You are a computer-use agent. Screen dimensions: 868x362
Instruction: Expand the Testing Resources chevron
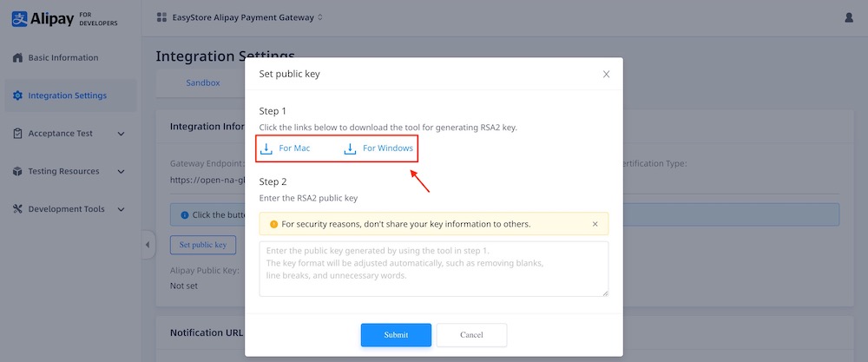pyautogui.click(x=121, y=171)
